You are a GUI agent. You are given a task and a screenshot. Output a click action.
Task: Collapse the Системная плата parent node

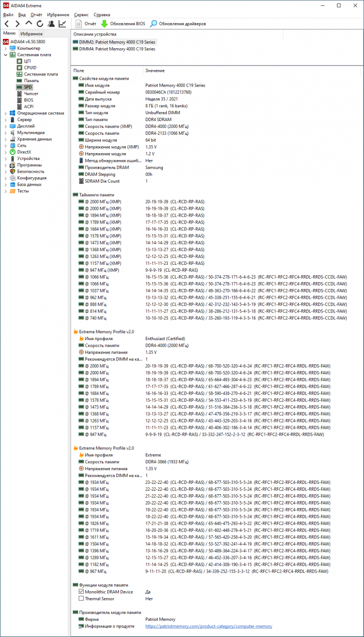pyautogui.click(x=6, y=55)
